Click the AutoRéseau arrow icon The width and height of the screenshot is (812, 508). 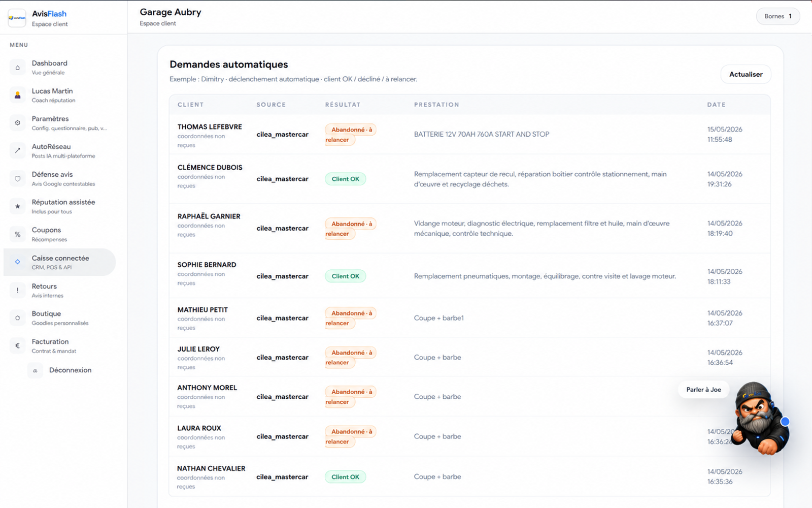point(18,150)
